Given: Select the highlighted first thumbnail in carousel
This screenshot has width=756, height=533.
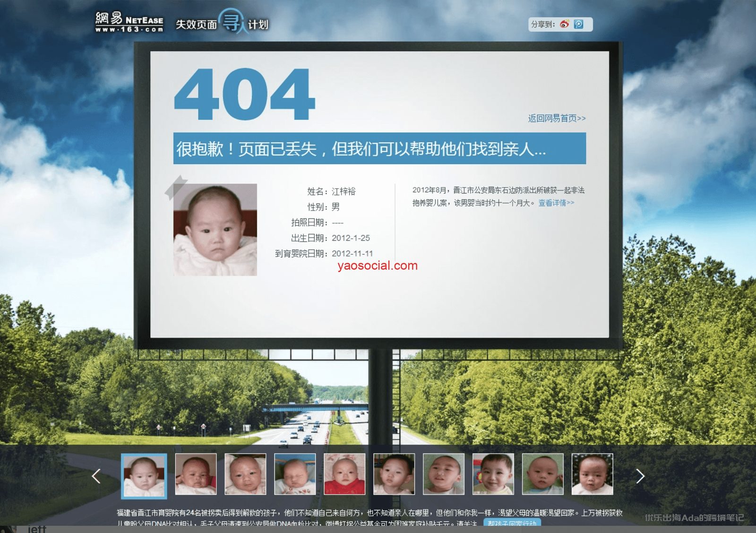Looking at the screenshot, I should pos(144,475).
